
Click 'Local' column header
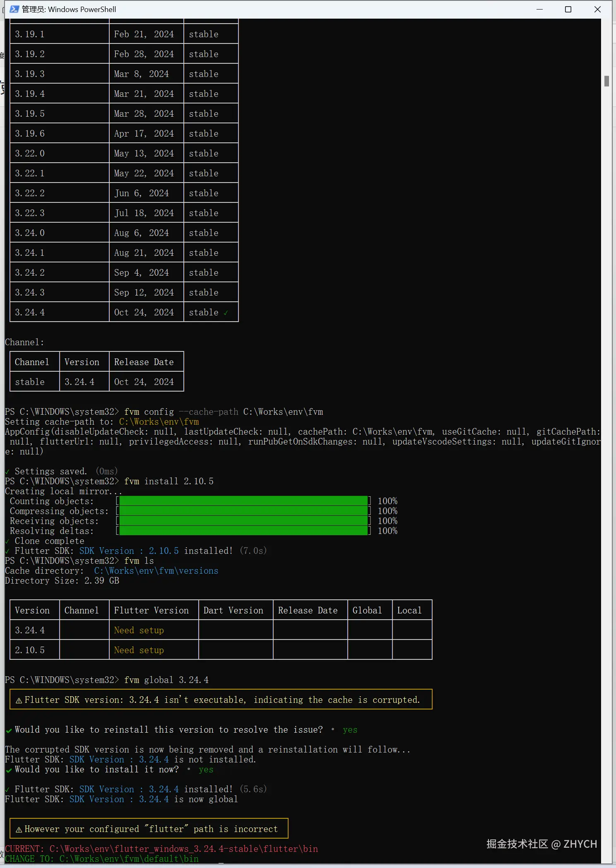click(x=409, y=611)
